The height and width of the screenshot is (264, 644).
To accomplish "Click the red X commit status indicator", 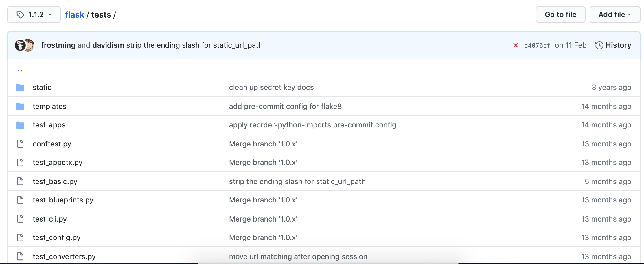I will tap(516, 45).
